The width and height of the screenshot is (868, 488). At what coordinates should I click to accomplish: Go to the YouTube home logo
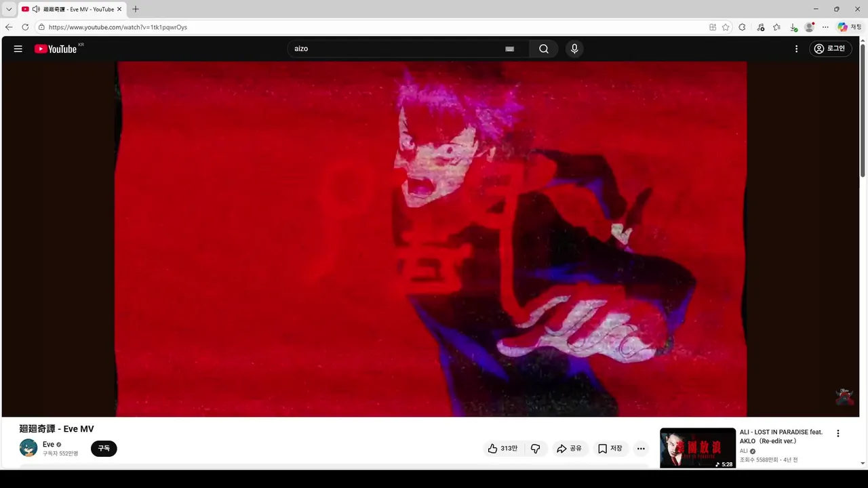(x=56, y=49)
